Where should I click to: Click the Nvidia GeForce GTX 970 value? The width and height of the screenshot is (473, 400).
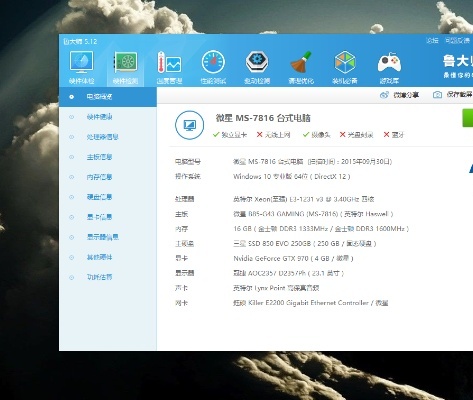click(x=293, y=258)
